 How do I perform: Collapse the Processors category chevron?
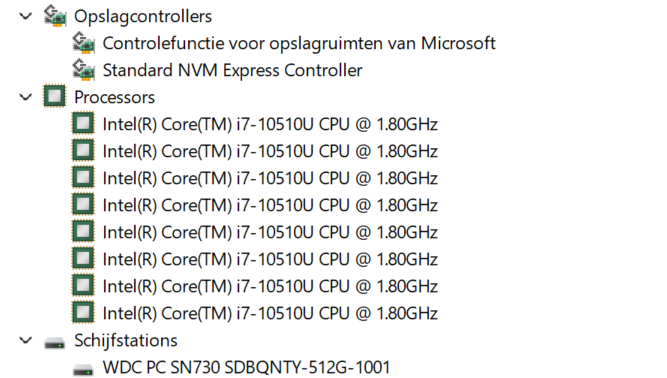[x=26, y=97]
